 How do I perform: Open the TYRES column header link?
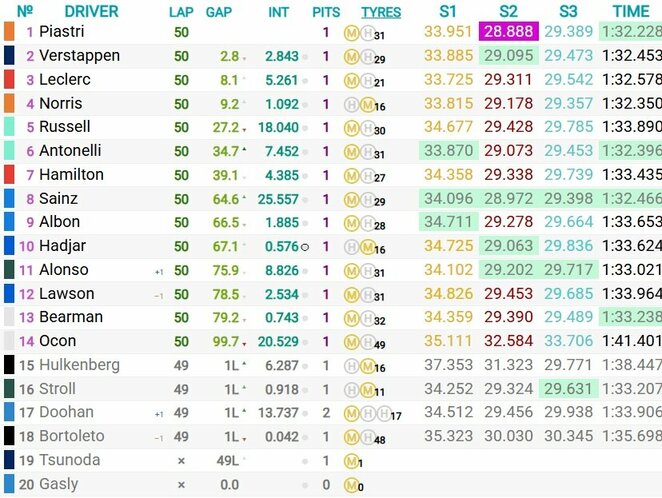[381, 12]
